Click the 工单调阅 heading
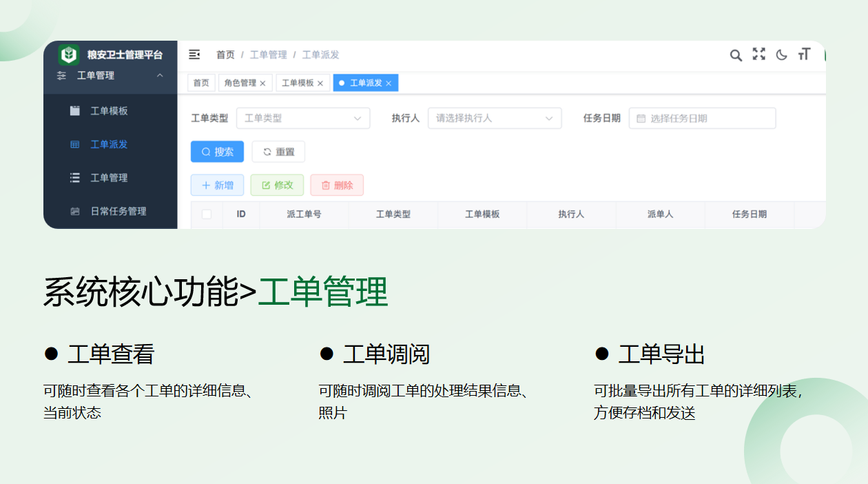The image size is (868, 484). [386, 354]
